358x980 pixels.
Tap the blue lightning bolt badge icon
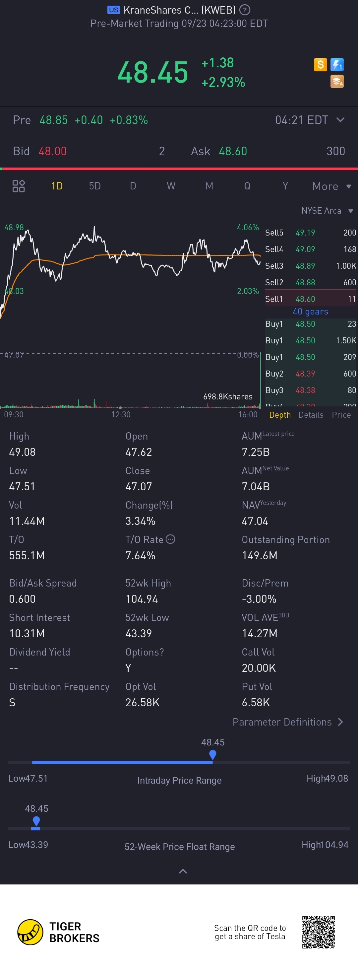[337, 65]
